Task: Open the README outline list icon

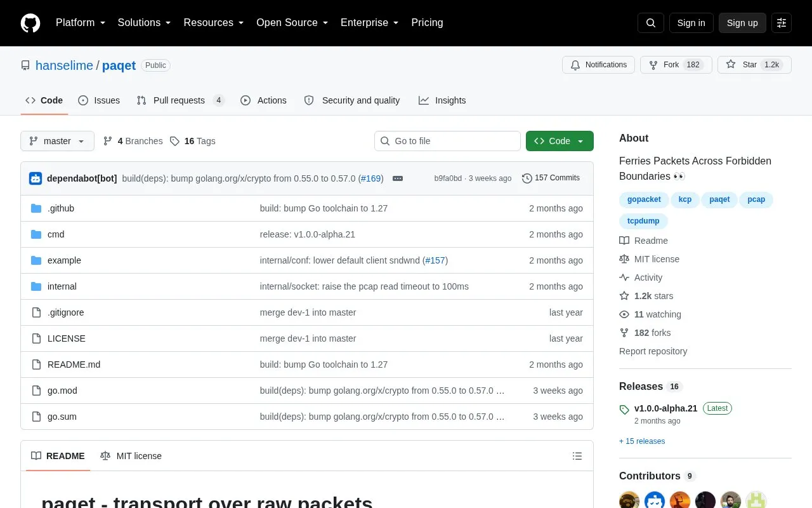Action: [x=577, y=456]
